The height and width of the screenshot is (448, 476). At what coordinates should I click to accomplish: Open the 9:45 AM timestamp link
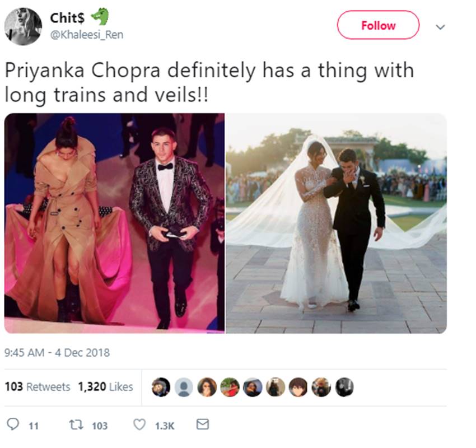coord(57,353)
